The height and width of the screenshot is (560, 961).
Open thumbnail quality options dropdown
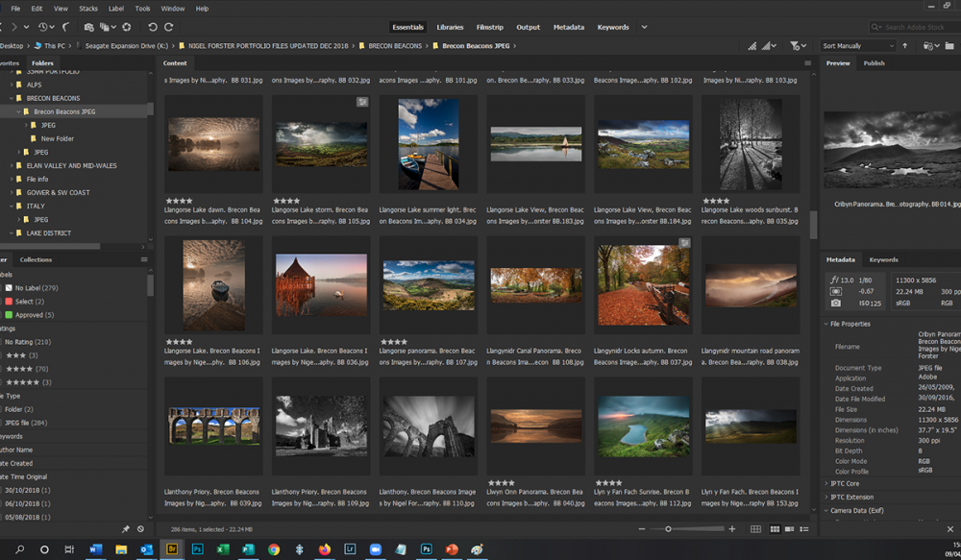coord(769,46)
